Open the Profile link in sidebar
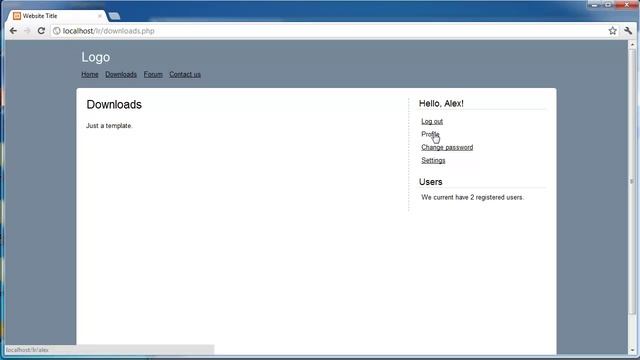The width and height of the screenshot is (640, 360). 430,134
